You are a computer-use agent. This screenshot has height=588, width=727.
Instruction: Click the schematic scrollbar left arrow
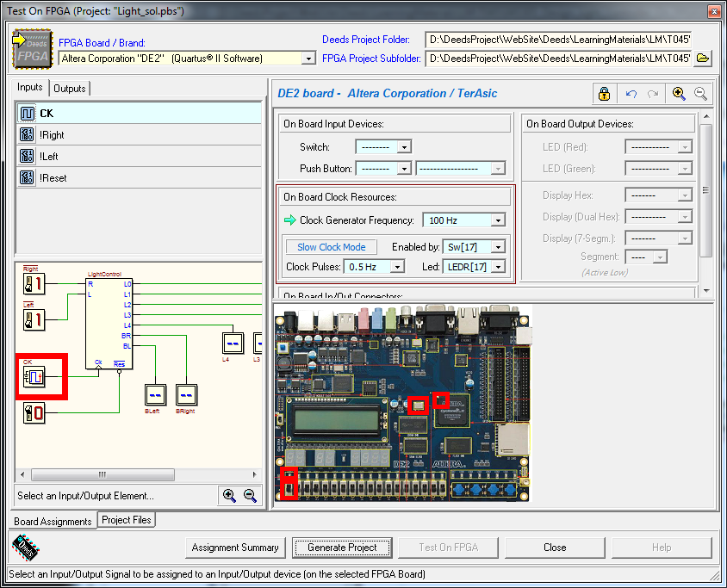[22, 474]
